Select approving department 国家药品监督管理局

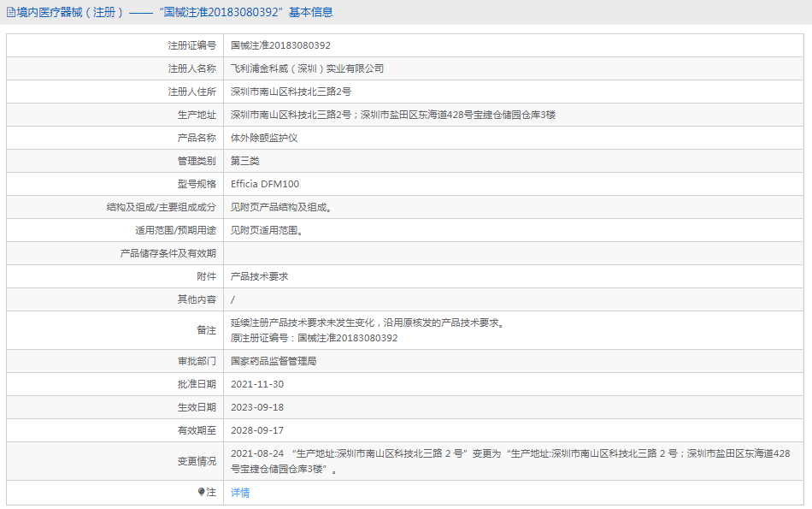(274, 361)
